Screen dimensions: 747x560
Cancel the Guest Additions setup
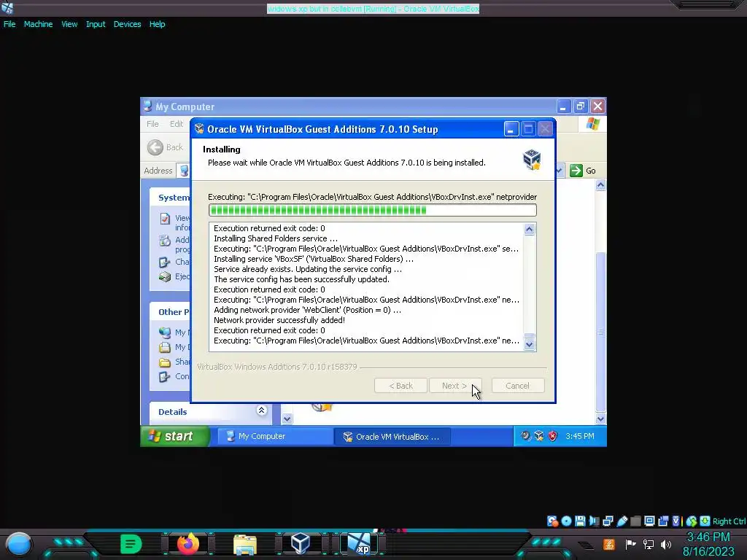(518, 386)
